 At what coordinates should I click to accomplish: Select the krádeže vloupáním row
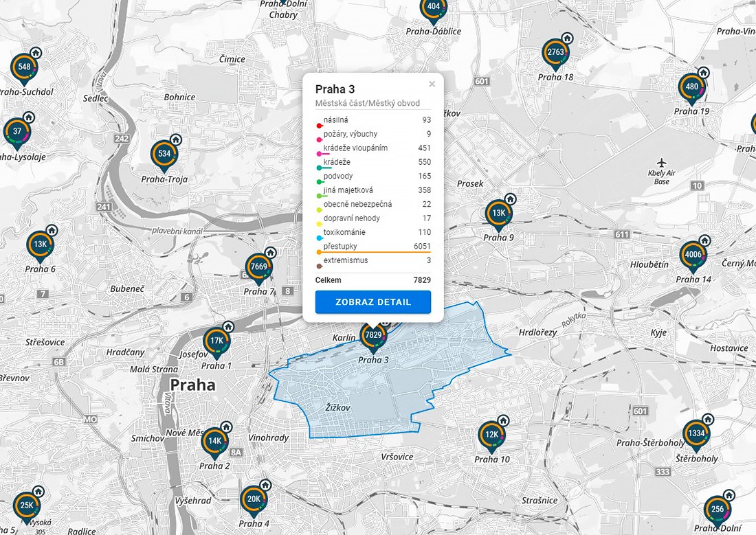coord(373,148)
